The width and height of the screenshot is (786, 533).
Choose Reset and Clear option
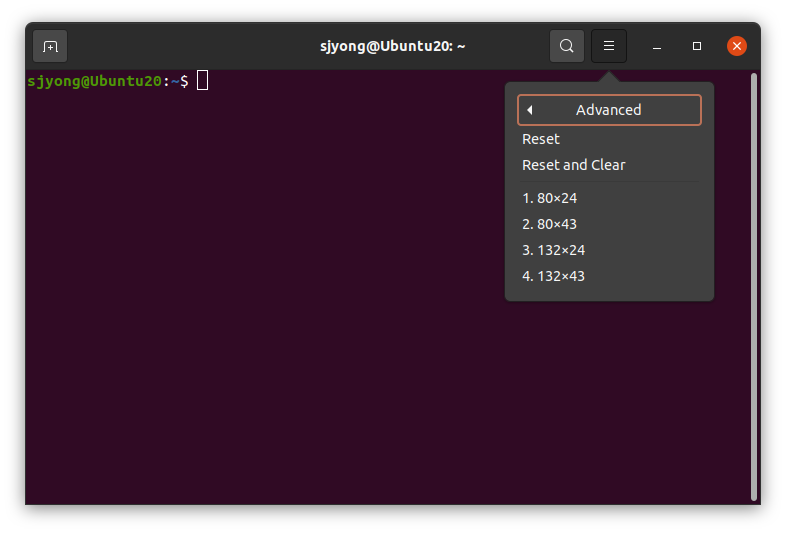609,165
